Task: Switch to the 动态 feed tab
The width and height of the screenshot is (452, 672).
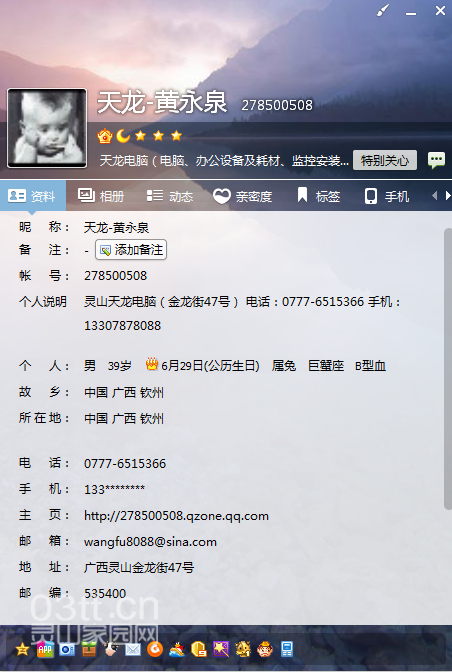Action: [x=170, y=196]
